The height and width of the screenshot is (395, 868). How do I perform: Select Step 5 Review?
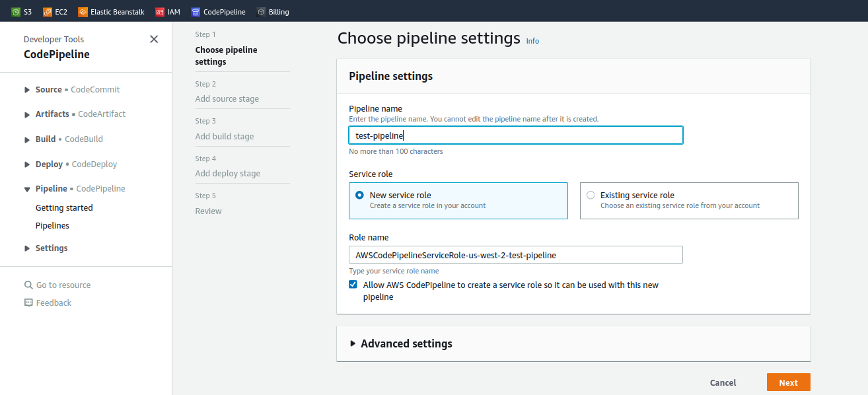click(x=208, y=211)
